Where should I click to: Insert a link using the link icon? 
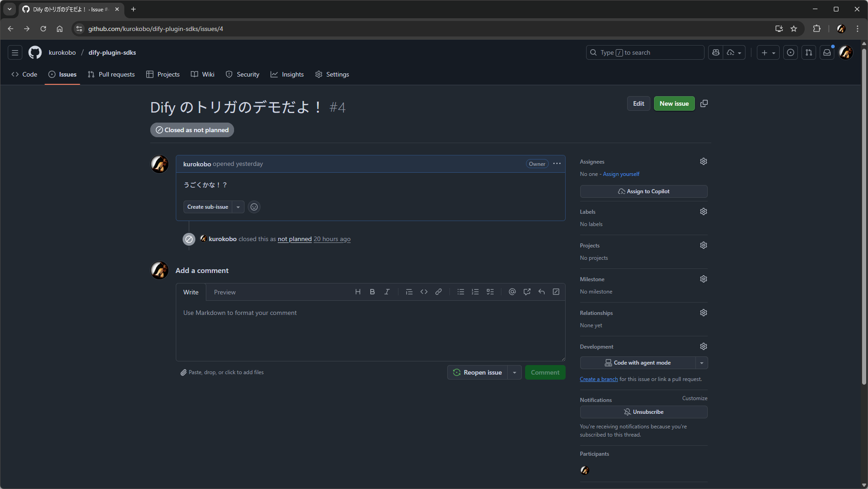pos(438,292)
